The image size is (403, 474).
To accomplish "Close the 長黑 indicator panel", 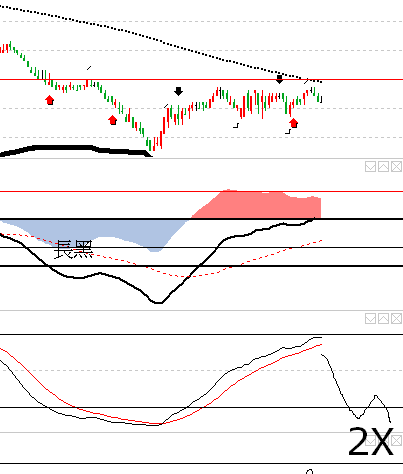I will [x=396, y=167].
